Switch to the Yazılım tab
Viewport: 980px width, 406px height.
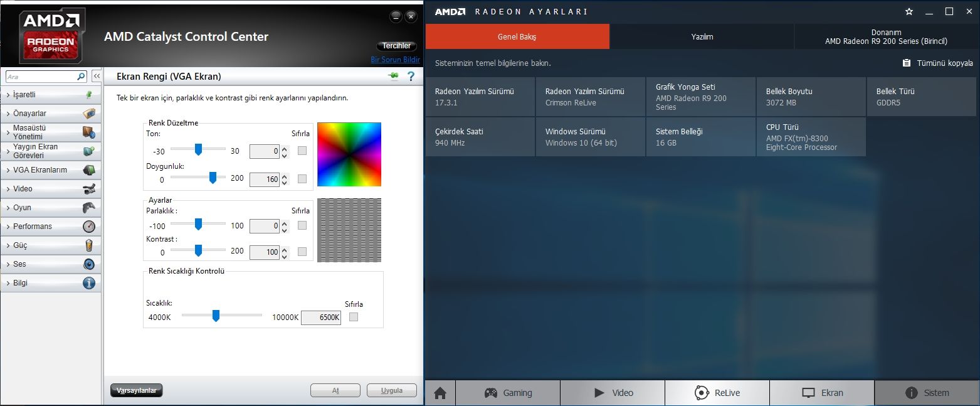tap(702, 36)
